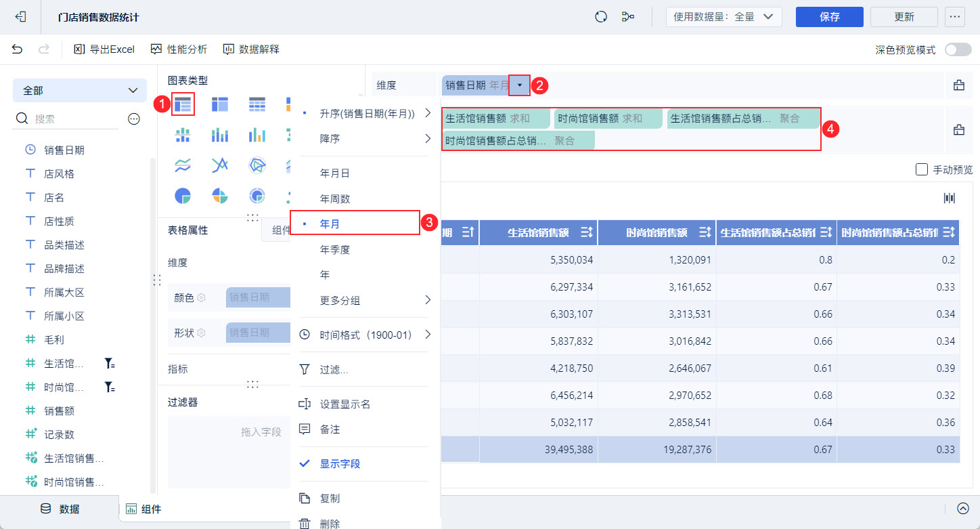Toggle the 深色预览模式 switch
Screen dimensions: 980x529
pyautogui.click(x=958, y=49)
